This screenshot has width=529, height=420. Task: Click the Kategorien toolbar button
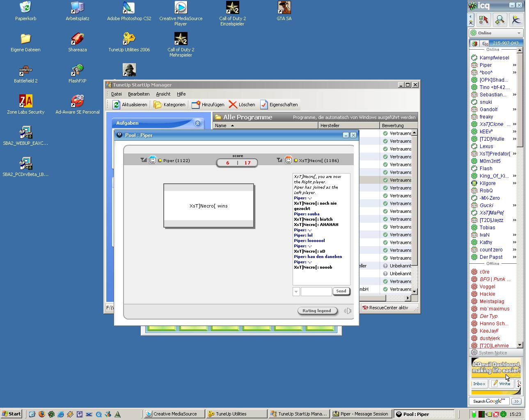(169, 105)
